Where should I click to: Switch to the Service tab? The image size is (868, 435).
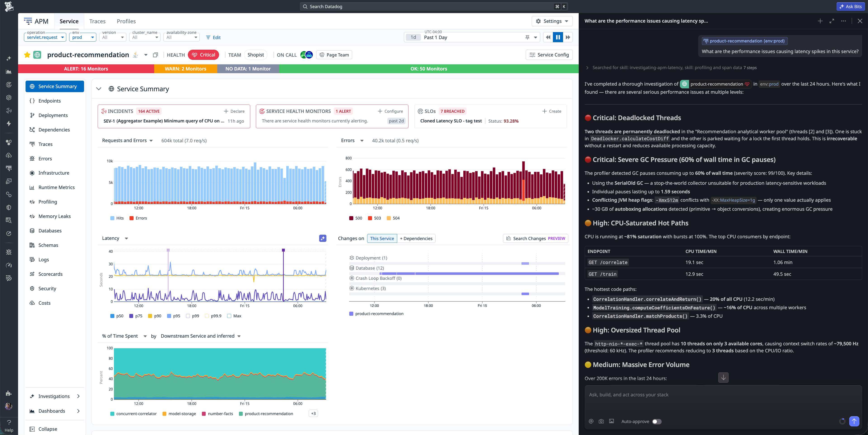pos(69,21)
